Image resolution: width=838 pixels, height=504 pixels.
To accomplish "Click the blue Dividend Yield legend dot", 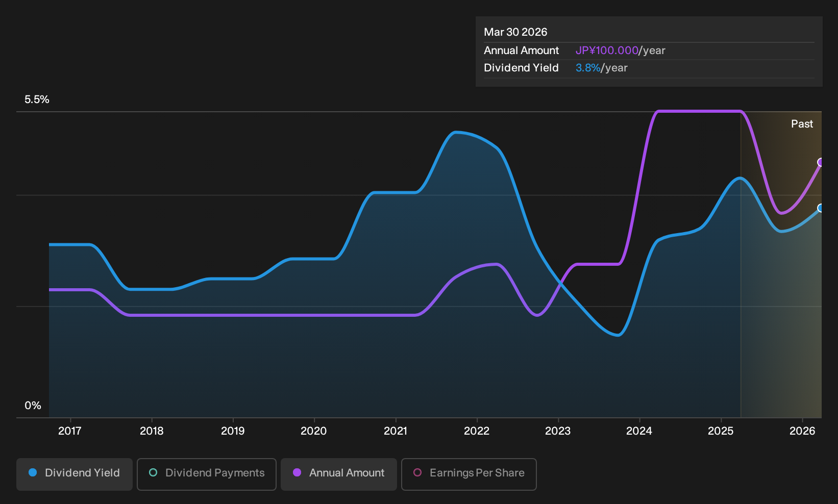I will [33, 472].
